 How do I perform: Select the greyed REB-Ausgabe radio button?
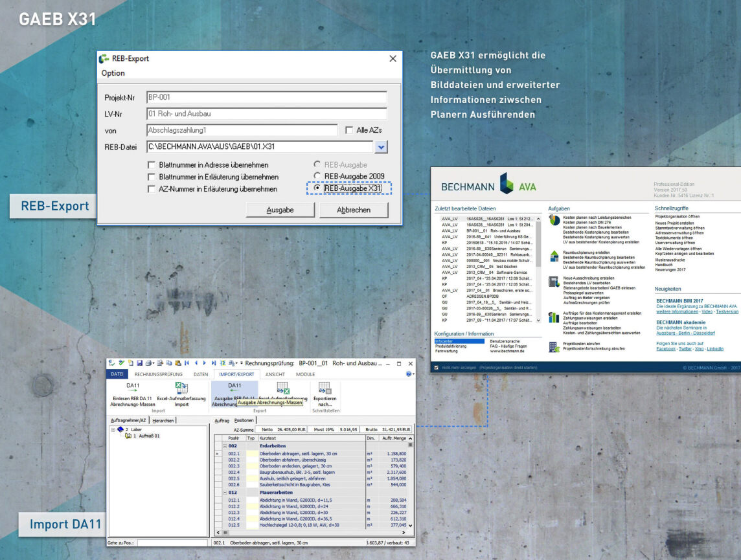coord(317,164)
